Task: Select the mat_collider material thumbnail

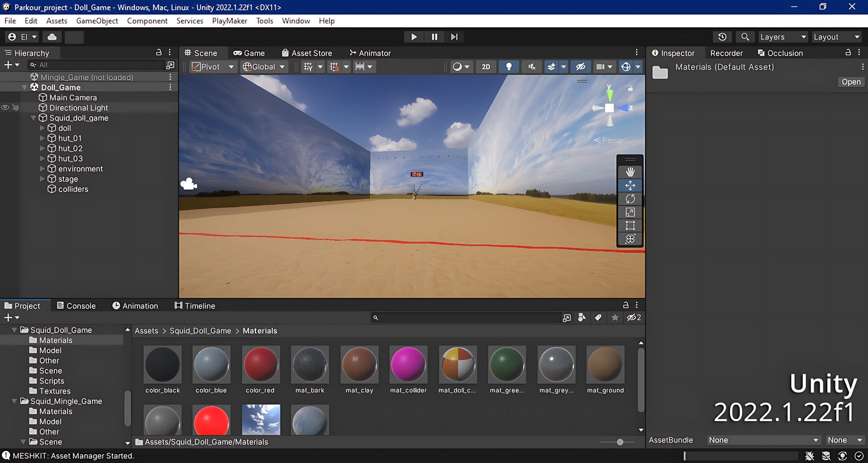Action: coord(408,365)
